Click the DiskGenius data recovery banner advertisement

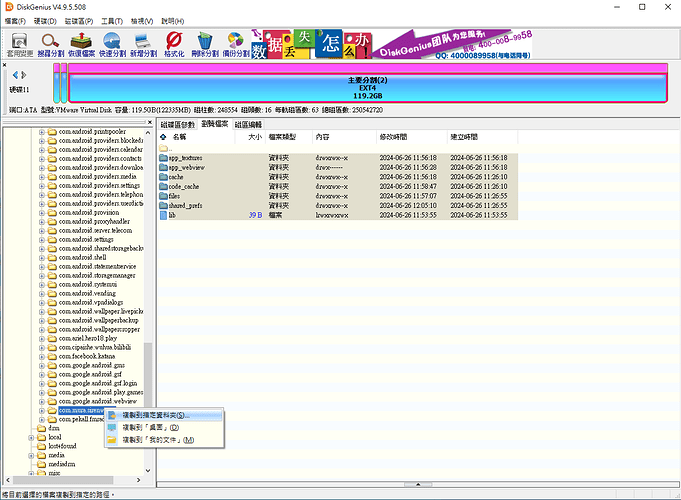coord(392,44)
